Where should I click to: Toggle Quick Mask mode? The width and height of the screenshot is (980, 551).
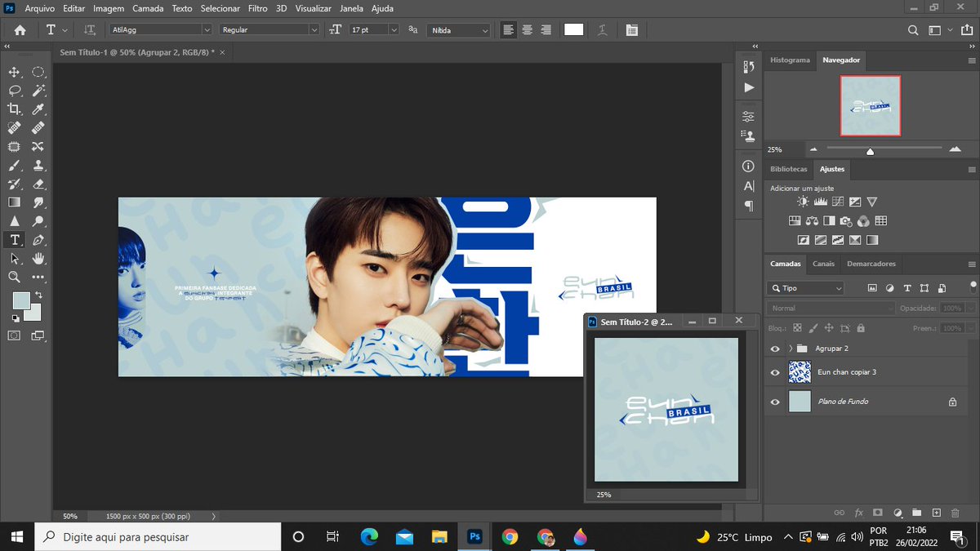click(x=14, y=335)
